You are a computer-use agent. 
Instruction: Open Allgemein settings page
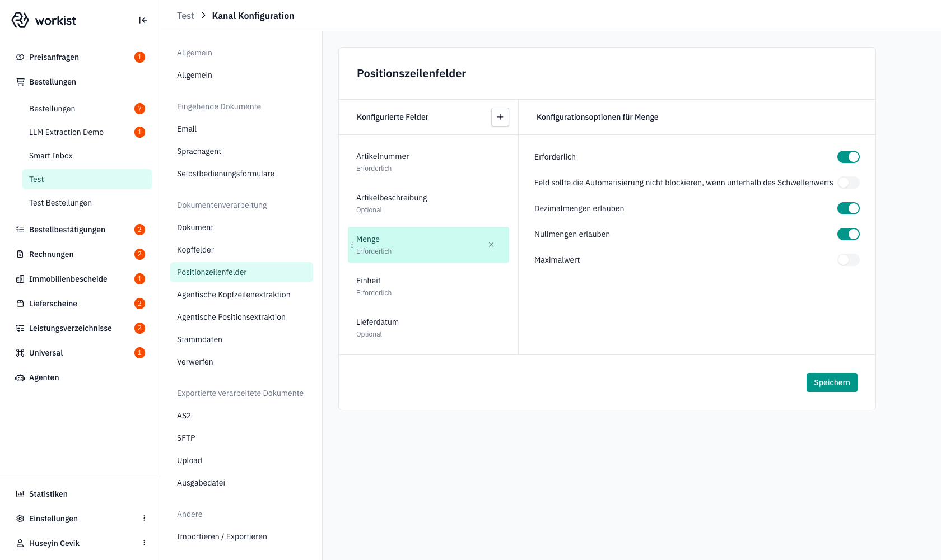241,75
